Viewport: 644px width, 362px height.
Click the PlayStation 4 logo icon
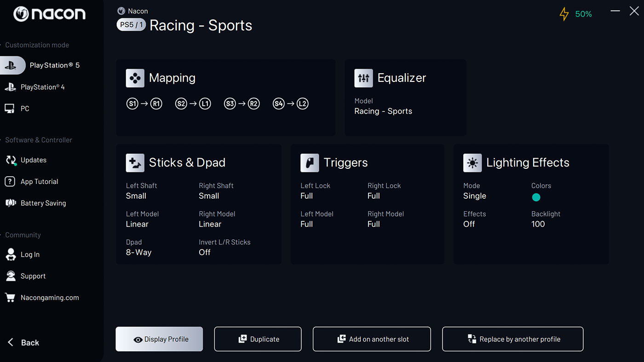coord(10,87)
